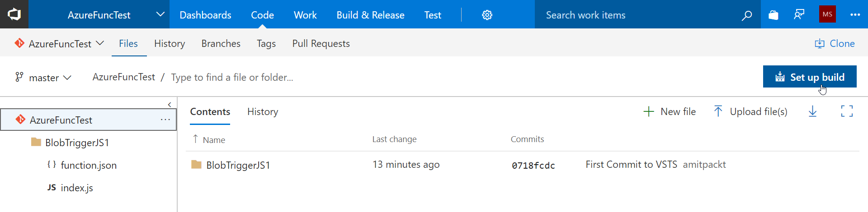
Task: Open the Dashboards hub
Action: coord(205,15)
